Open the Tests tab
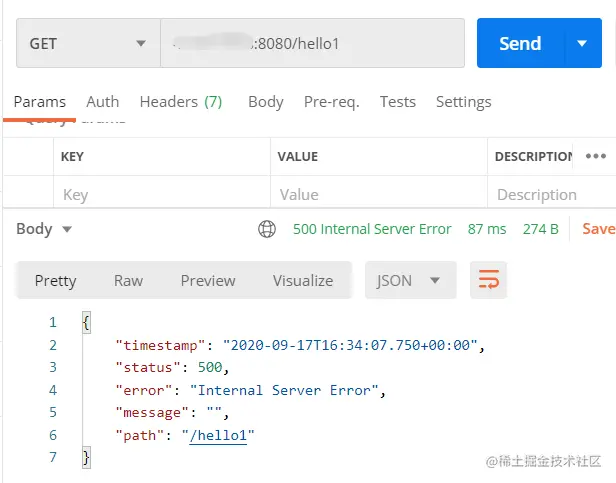The width and height of the screenshot is (616, 483). [x=397, y=101]
